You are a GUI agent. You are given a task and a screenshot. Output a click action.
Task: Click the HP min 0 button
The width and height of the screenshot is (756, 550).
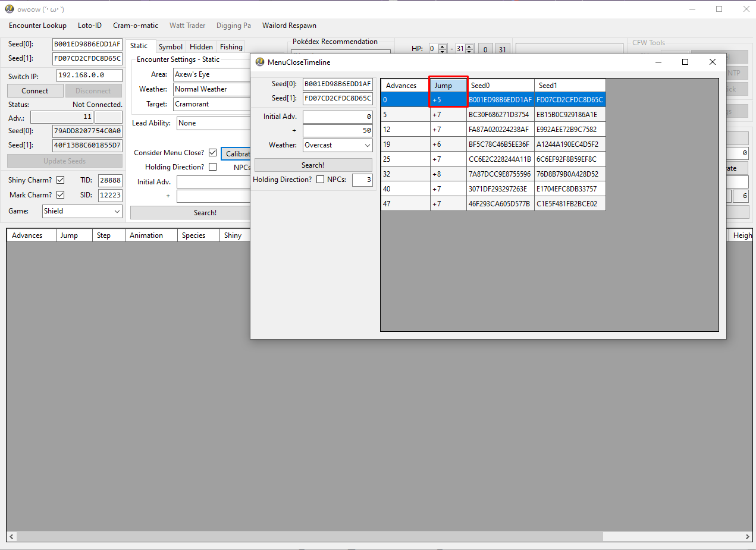pyautogui.click(x=485, y=49)
